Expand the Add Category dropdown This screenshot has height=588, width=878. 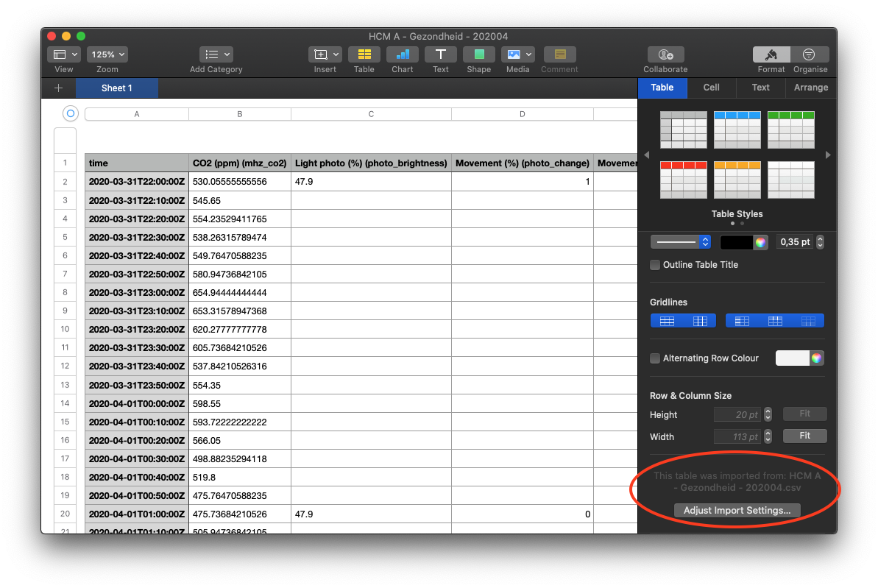216,54
